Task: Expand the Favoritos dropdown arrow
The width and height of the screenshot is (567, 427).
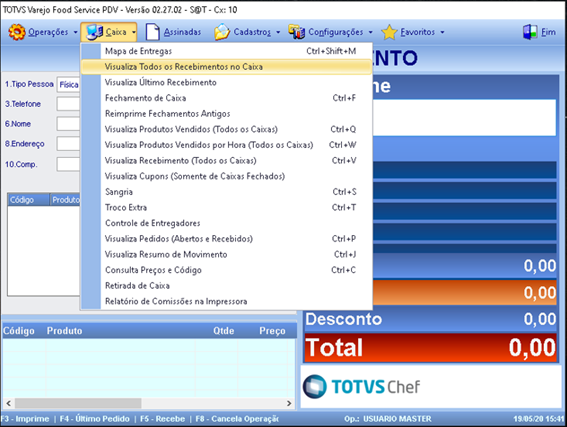Action: [x=442, y=32]
